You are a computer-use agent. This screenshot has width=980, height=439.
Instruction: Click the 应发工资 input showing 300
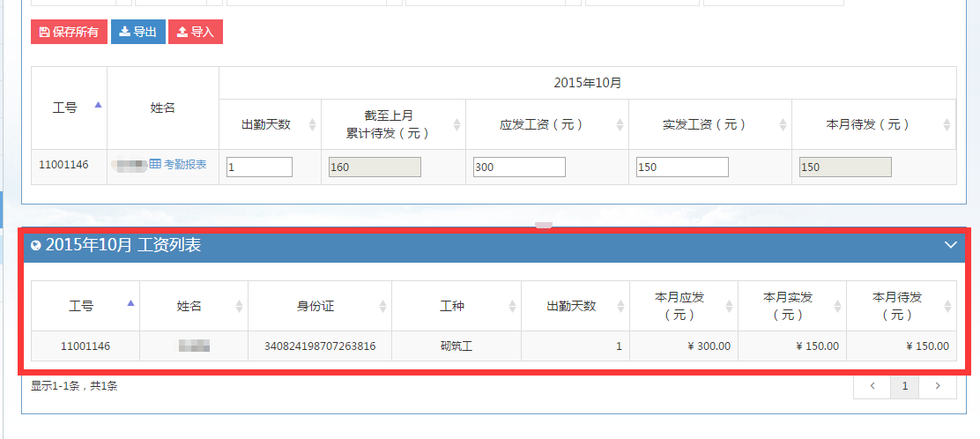(518, 167)
